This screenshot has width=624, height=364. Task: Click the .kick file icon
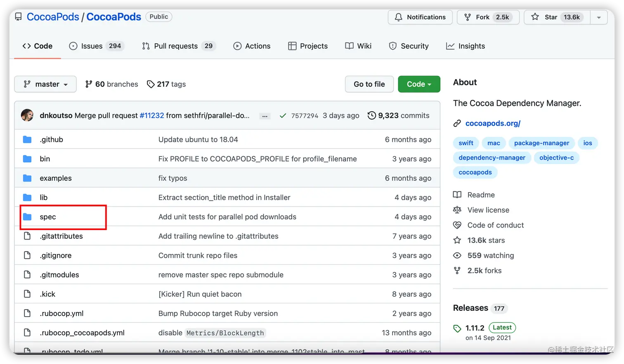[x=27, y=294]
